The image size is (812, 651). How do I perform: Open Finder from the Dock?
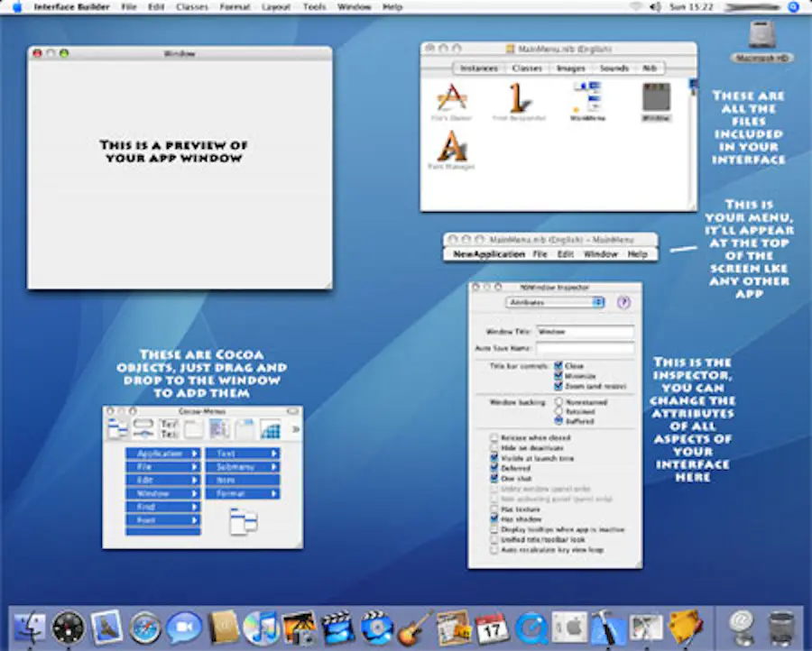point(30,628)
